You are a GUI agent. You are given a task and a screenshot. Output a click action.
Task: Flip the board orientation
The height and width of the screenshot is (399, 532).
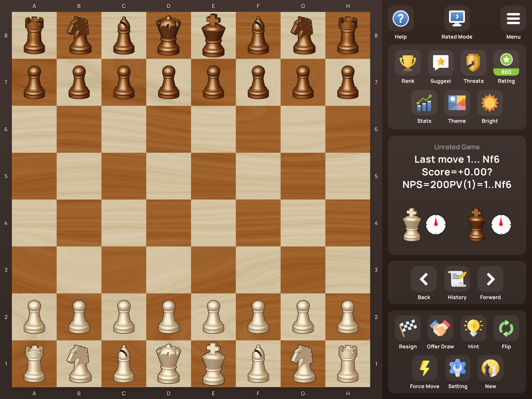[x=506, y=328]
